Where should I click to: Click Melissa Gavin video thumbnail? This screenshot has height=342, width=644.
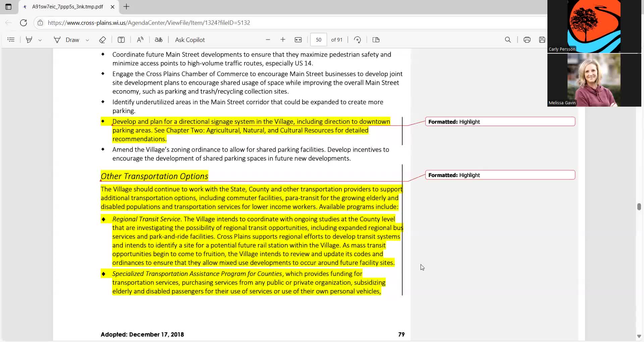[x=594, y=80]
